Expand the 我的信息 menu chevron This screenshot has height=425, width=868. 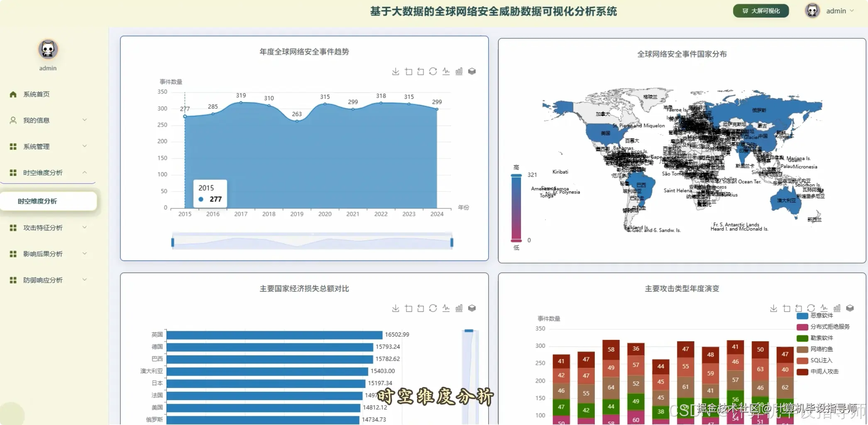click(x=85, y=120)
